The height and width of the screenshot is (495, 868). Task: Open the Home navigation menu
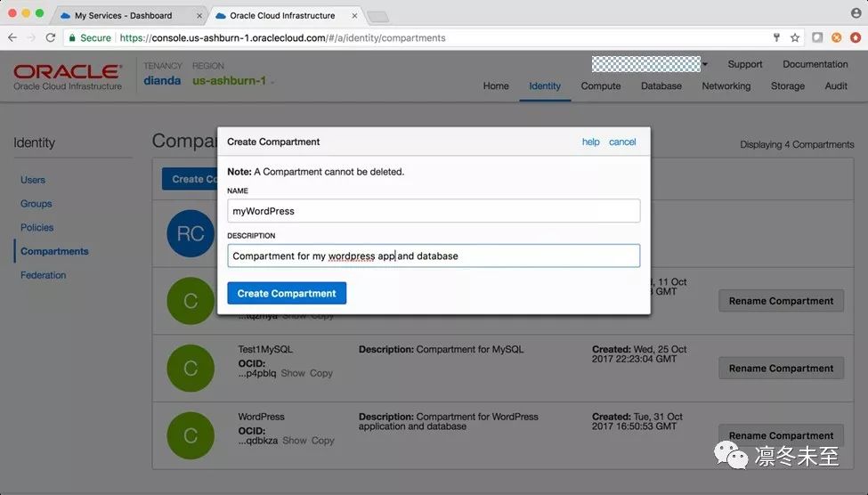pyautogui.click(x=496, y=85)
